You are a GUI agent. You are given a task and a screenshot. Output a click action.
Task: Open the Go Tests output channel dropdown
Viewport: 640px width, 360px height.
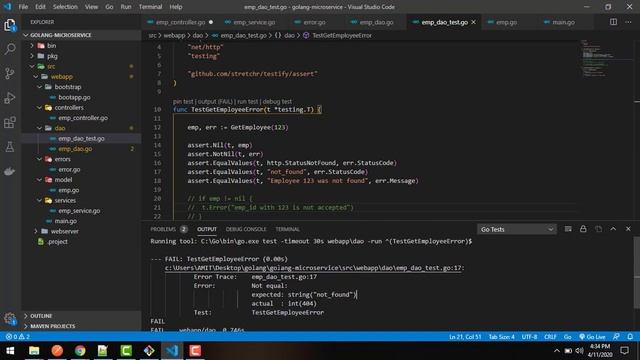pyautogui.click(x=516, y=229)
